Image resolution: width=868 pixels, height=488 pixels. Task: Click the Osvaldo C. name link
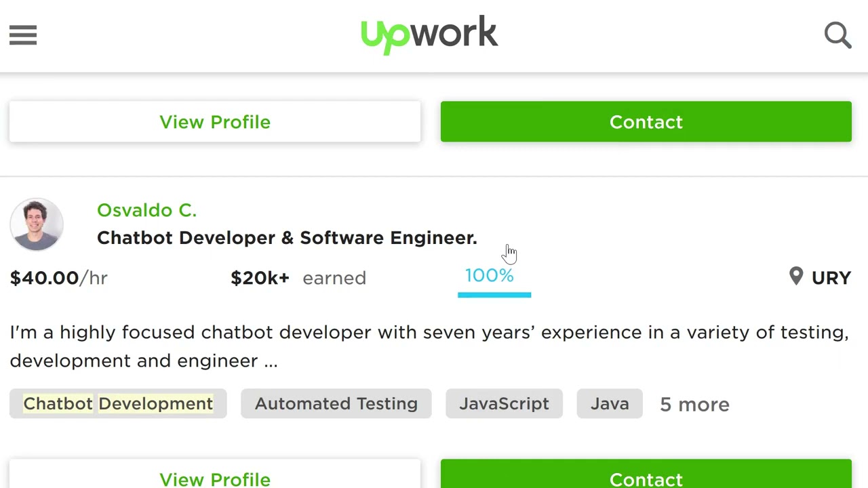tap(146, 210)
